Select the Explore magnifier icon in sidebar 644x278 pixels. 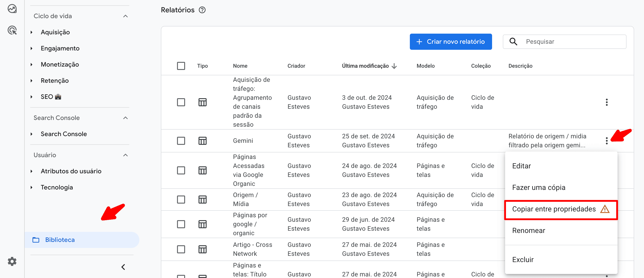pos(12,30)
